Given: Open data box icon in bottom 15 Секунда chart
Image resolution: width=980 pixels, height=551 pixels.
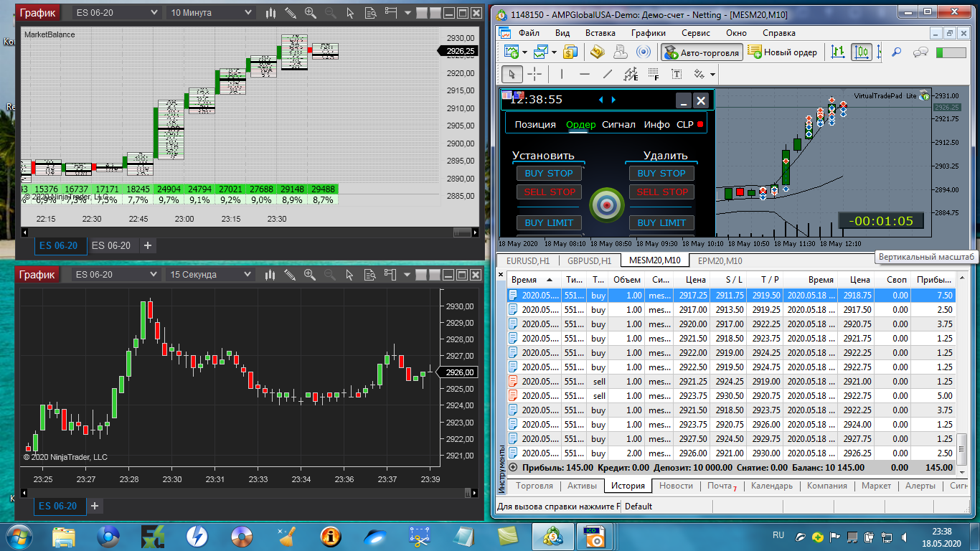Looking at the screenshot, I should pyautogui.click(x=371, y=275).
